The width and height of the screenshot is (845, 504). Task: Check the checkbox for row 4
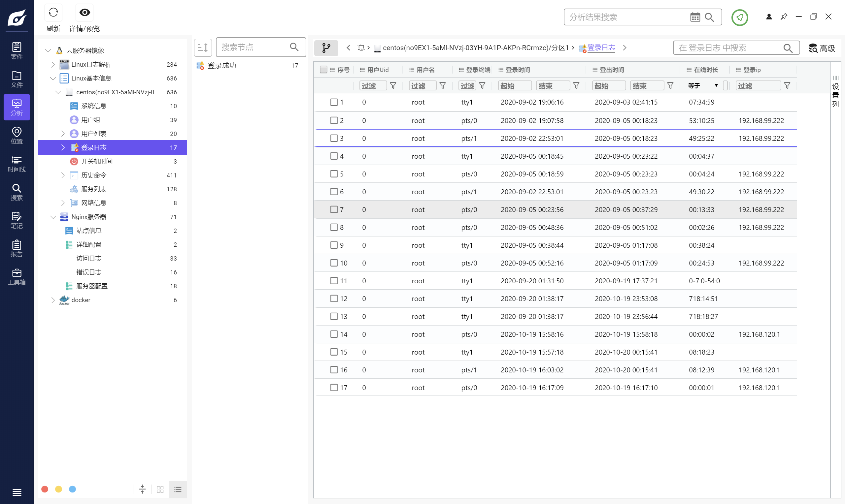click(334, 156)
